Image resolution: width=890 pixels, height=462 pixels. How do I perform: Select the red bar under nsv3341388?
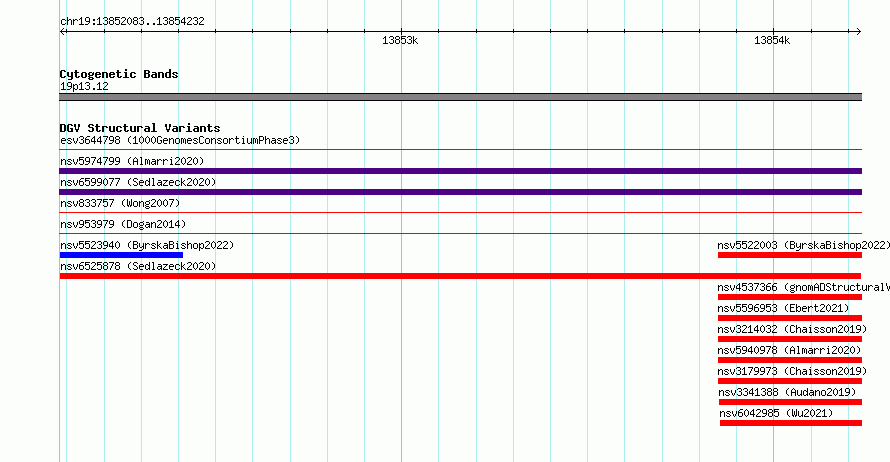[790, 402]
